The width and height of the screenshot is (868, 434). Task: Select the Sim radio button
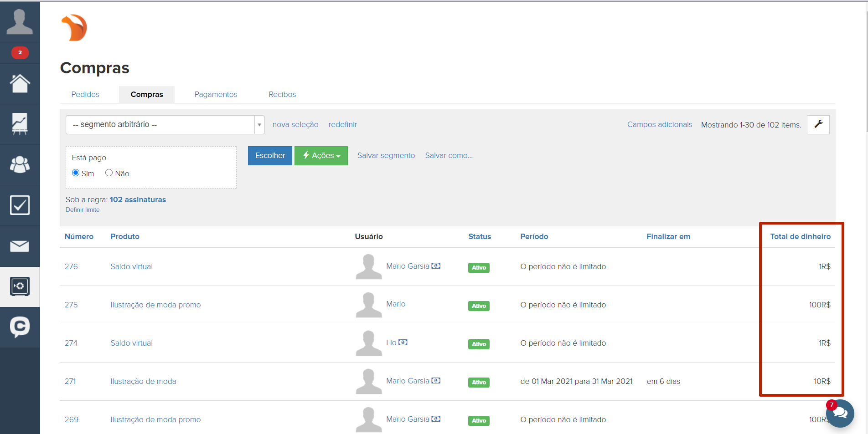76,173
